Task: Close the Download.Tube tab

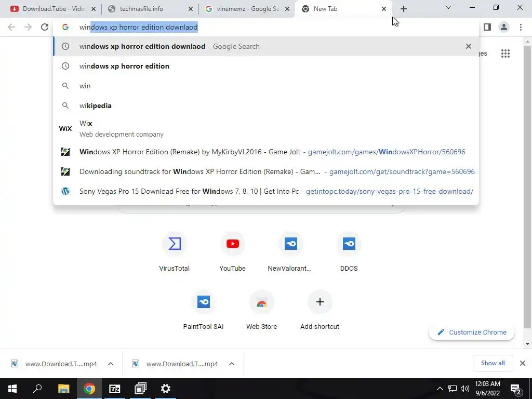Action: pos(94,9)
